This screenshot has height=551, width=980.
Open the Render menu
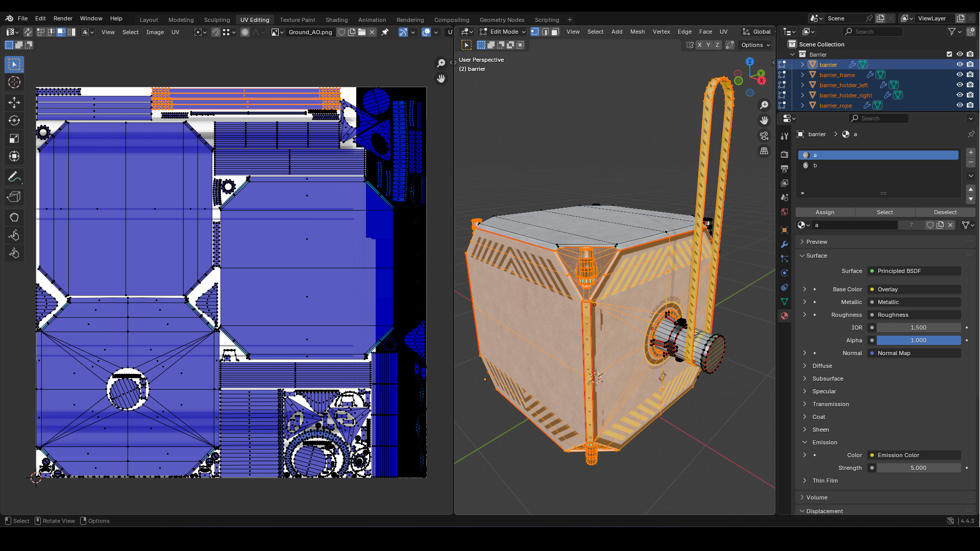point(63,18)
